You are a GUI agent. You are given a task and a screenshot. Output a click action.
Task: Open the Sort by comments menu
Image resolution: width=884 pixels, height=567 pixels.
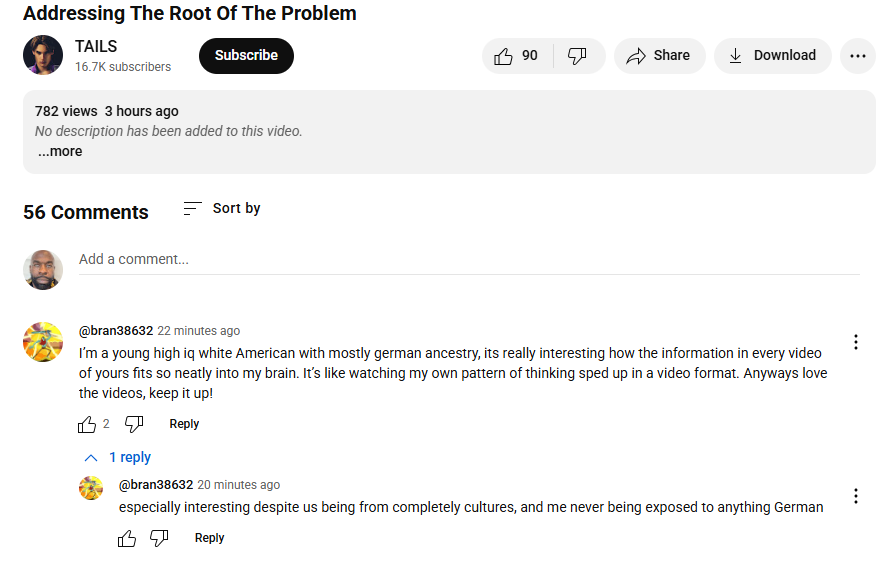[222, 209]
